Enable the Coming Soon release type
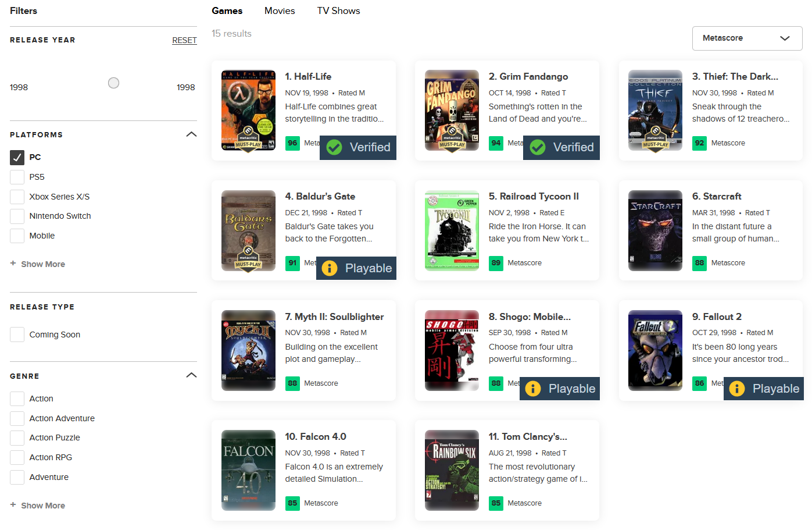This screenshot has width=812, height=530. click(17, 335)
